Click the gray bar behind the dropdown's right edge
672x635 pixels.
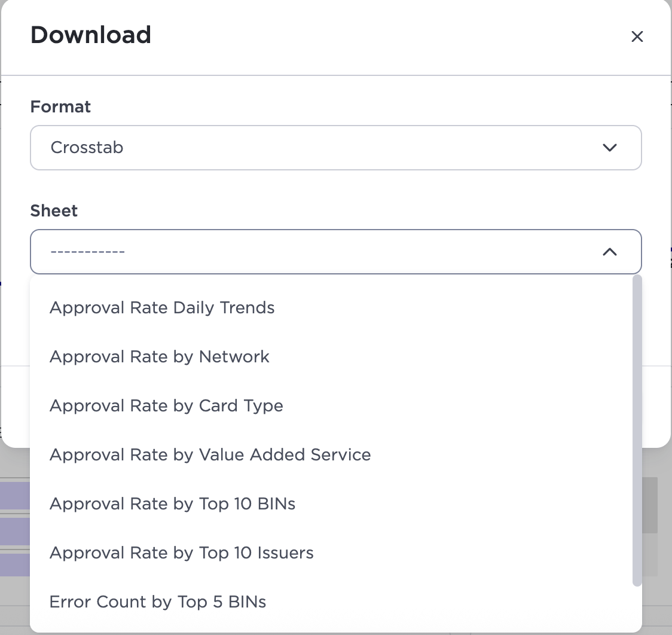click(x=650, y=505)
